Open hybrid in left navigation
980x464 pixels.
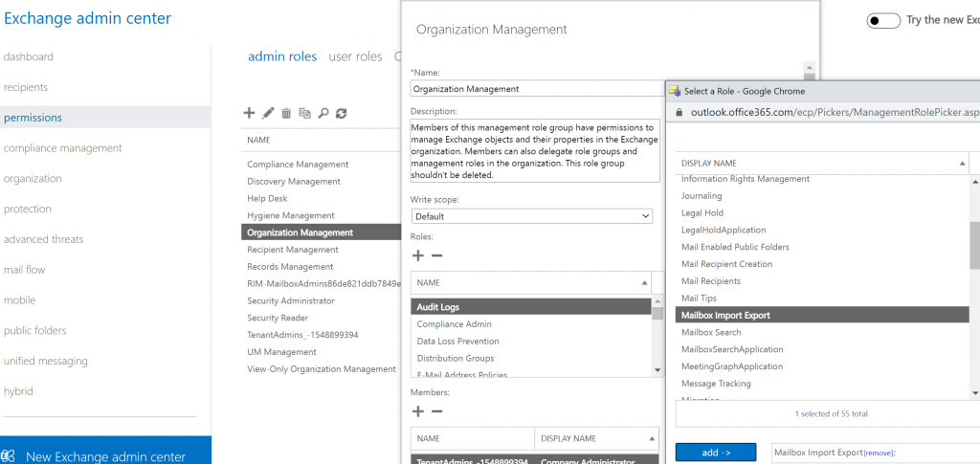pos(19,391)
